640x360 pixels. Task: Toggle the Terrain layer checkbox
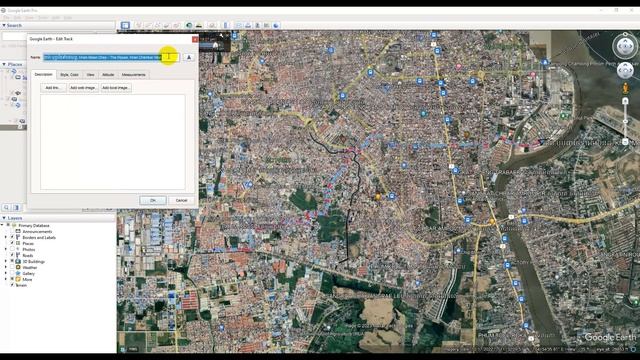pyautogui.click(x=12, y=285)
